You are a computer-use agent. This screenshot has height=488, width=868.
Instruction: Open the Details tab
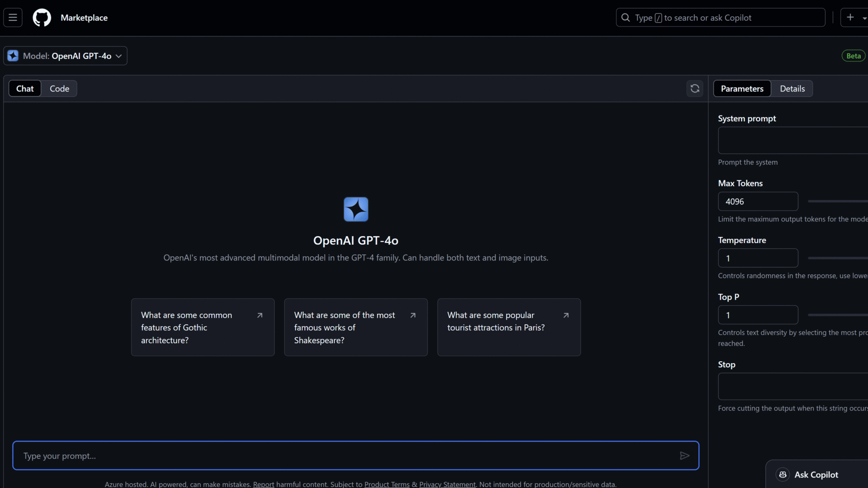(792, 89)
